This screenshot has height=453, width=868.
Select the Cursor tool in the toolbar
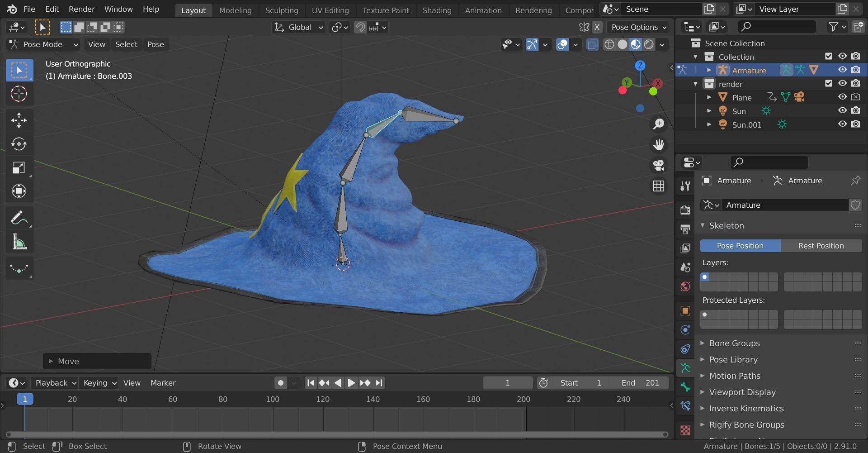(x=19, y=94)
